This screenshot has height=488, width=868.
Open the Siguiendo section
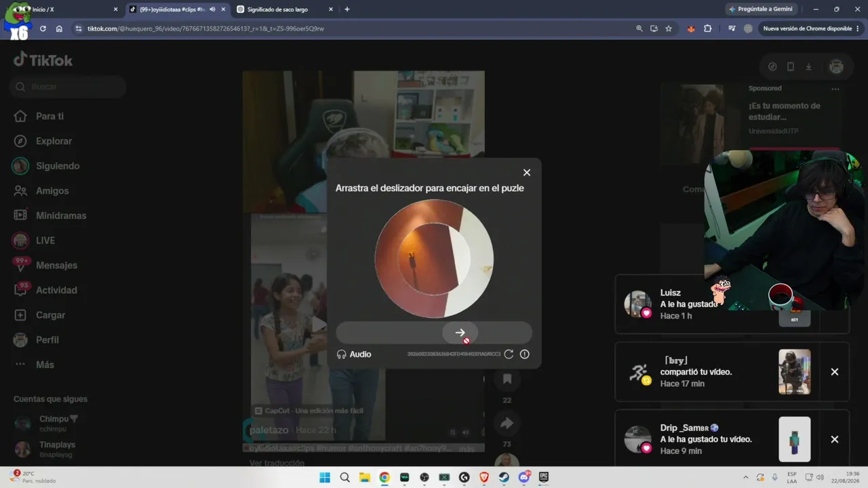coord(47,166)
